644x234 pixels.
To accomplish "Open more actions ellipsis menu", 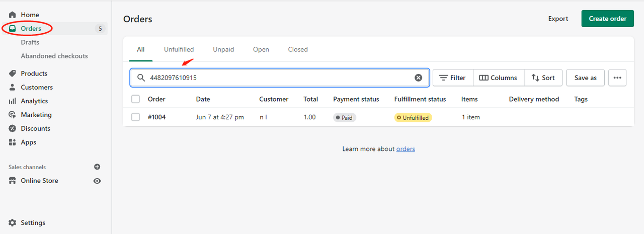I will click(x=617, y=78).
